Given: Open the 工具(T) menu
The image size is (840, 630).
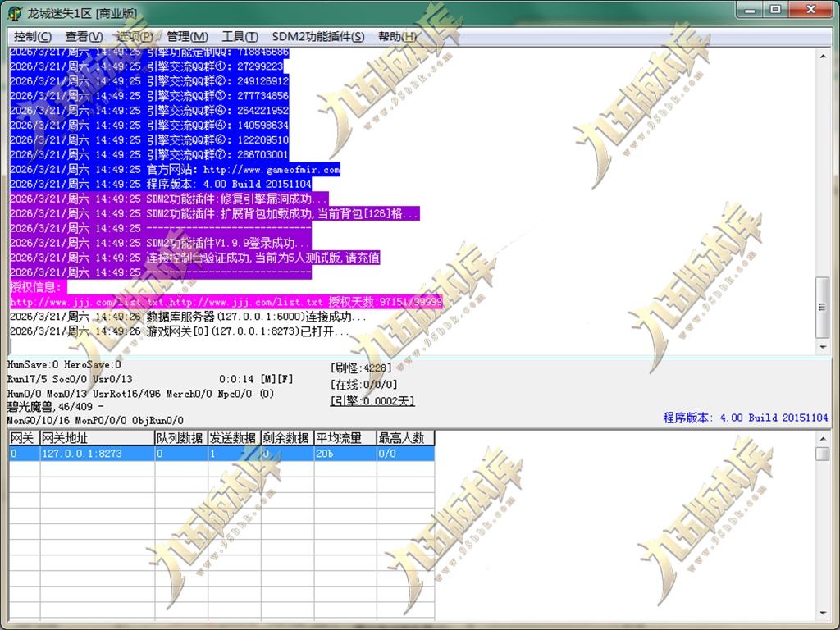Looking at the screenshot, I should coord(240,36).
